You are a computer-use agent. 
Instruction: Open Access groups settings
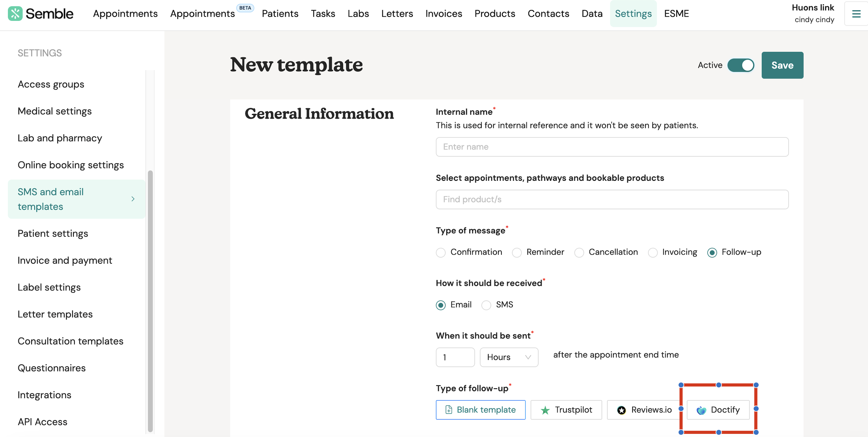[x=51, y=84]
